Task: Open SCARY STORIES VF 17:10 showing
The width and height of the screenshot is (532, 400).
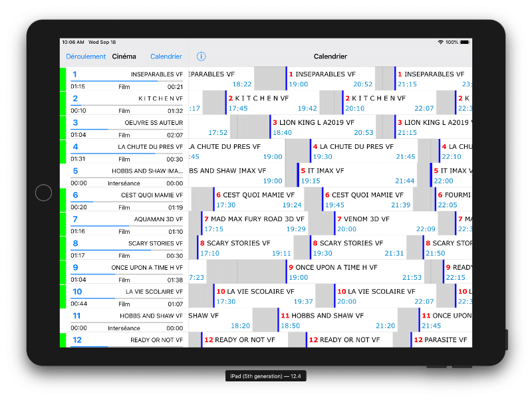Action: click(x=245, y=248)
